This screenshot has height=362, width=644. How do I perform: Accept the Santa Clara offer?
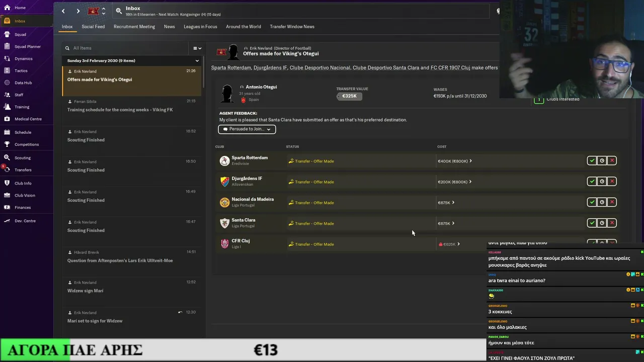coord(592,223)
